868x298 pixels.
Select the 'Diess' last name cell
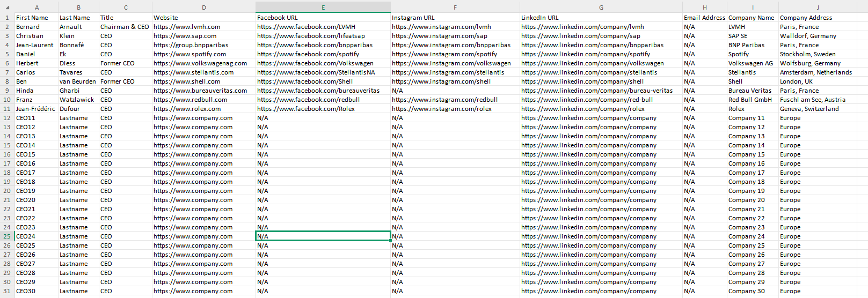click(x=78, y=63)
